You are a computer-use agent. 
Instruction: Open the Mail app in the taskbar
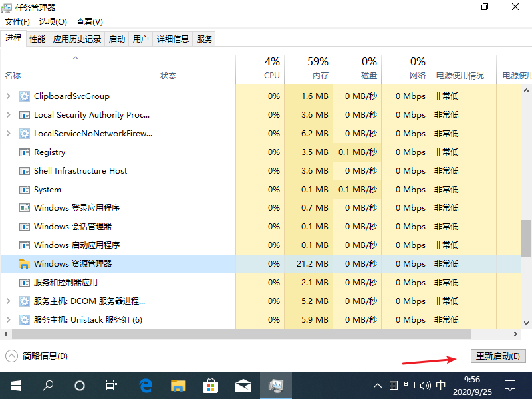coord(242,385)
